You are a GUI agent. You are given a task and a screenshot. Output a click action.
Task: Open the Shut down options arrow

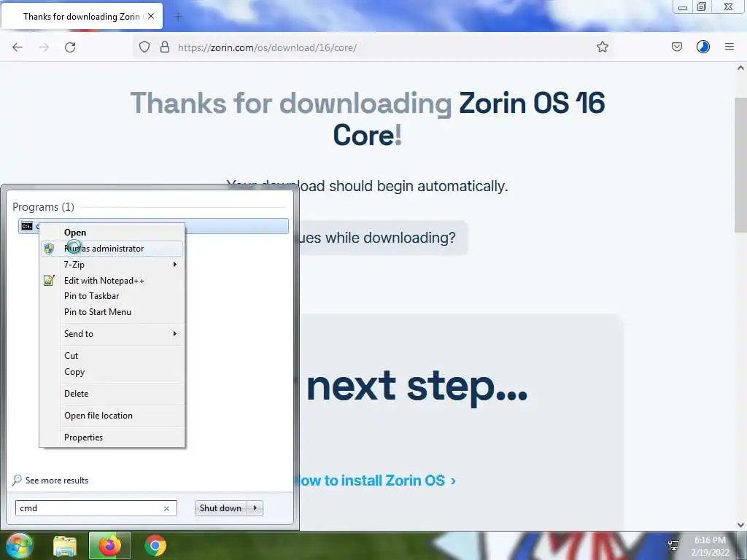(255, 508)
